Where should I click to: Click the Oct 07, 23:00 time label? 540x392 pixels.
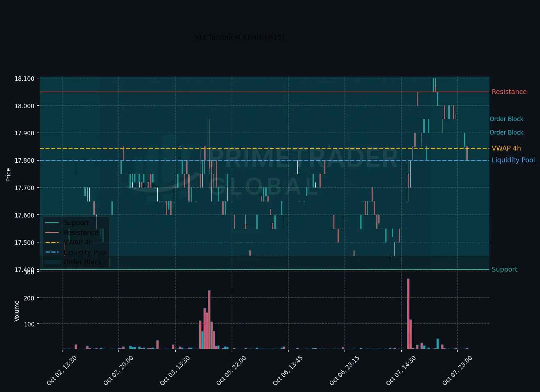pos(457,370)
